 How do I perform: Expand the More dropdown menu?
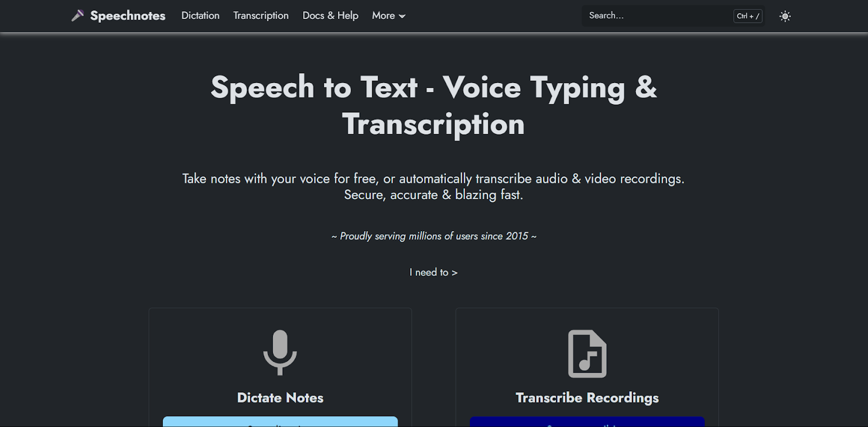point(388,16)
